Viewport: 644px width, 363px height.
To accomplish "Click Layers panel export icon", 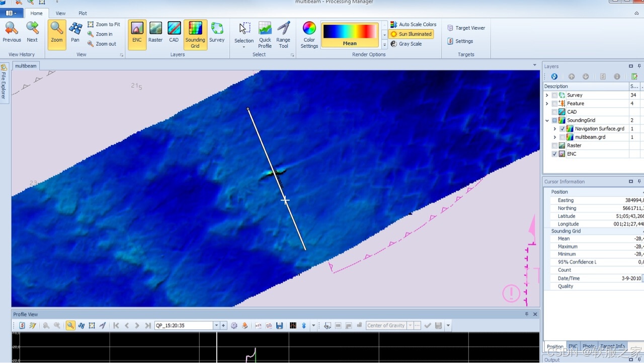I will (634, 77).
